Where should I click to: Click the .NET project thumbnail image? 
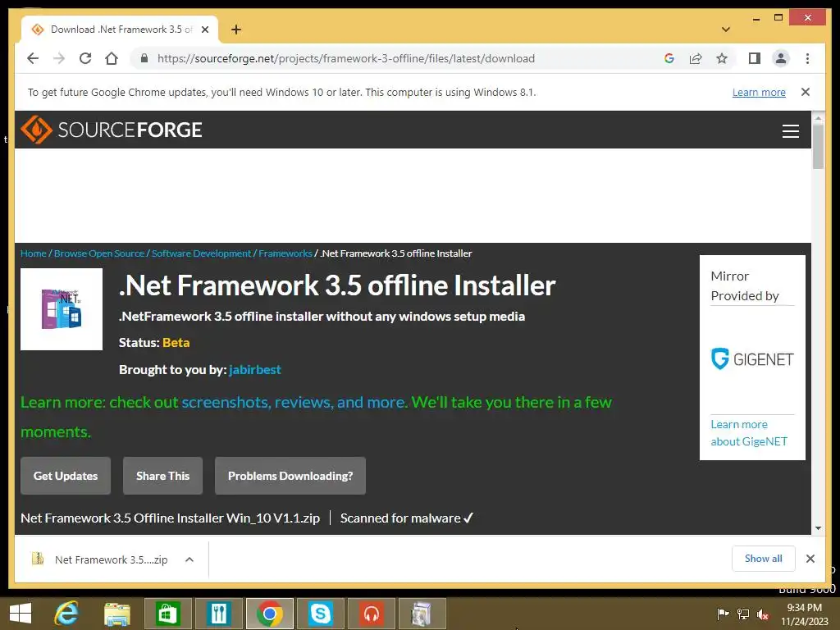tap(61, 309)
